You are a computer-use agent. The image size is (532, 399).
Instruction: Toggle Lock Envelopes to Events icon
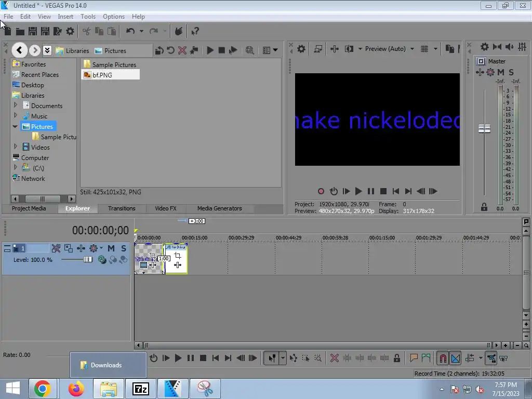491,358
